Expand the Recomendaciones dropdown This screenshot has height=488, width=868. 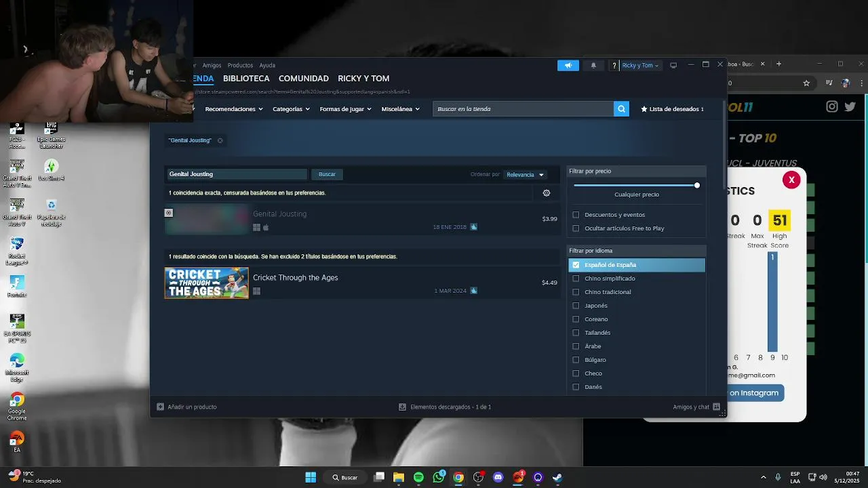234,109
